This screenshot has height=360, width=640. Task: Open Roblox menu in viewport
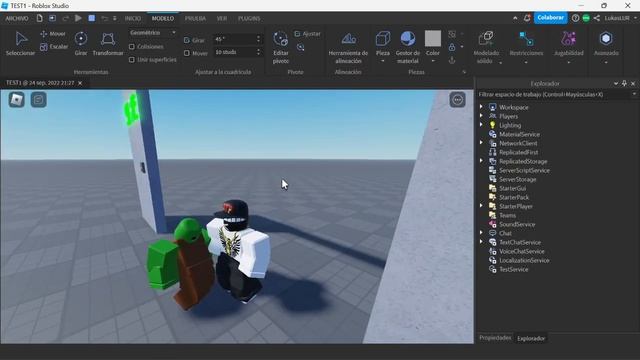17,100
